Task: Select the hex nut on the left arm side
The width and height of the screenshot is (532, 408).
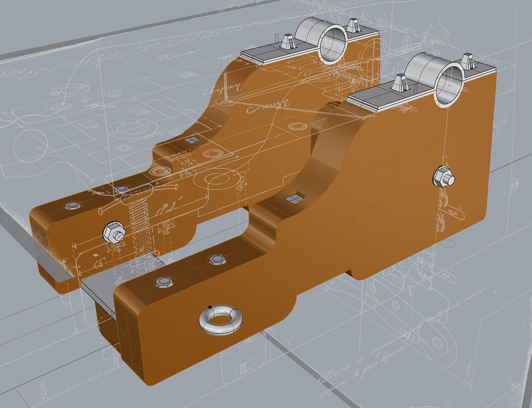Action: coord(114,232)
